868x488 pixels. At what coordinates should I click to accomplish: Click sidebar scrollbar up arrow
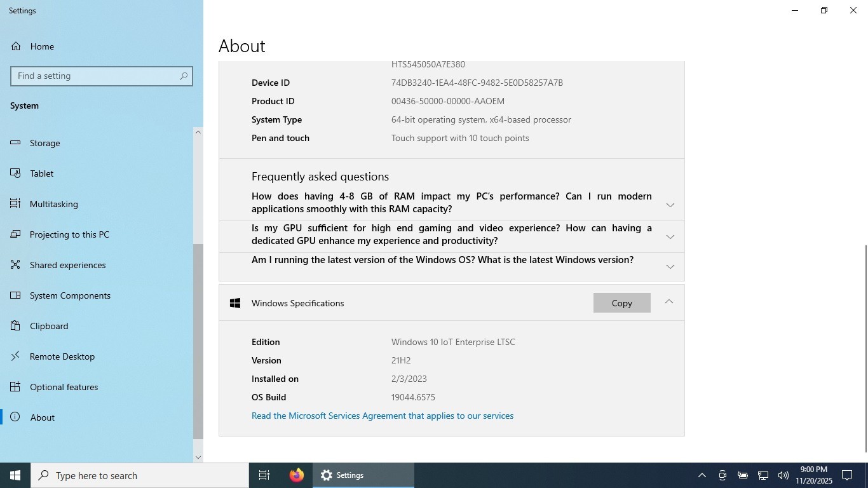pyautogui.click(x=198, y=132)
